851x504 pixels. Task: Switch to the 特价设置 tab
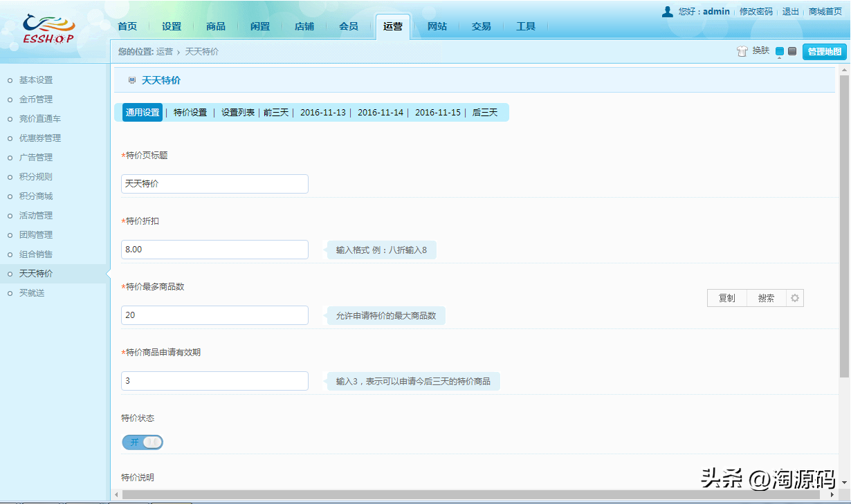(x=190, y=113)
